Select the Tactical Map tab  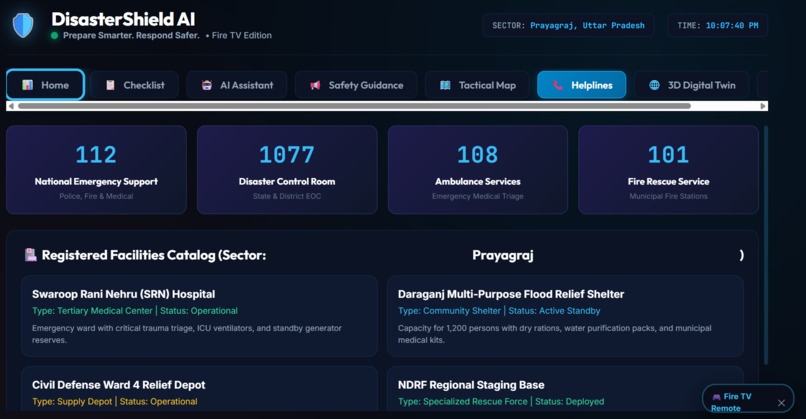pyautogui.click(x=478, y=85)
